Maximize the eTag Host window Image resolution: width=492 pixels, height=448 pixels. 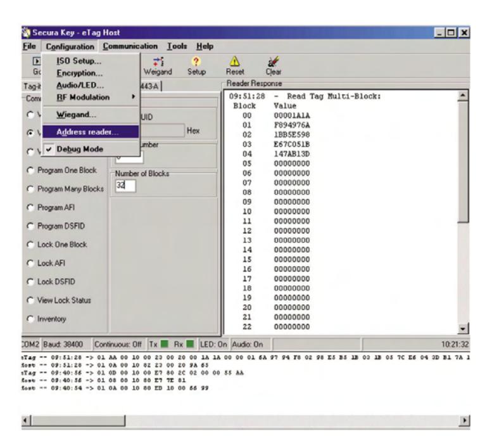point(451,32)
